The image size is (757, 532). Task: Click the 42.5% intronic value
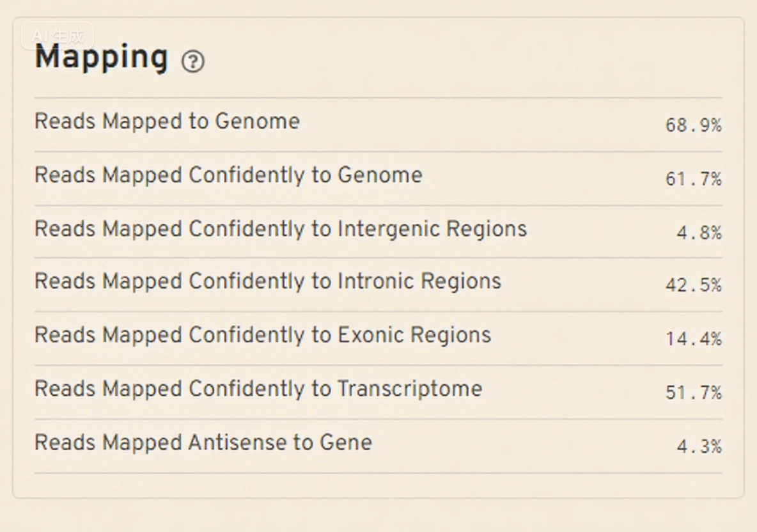pyautogui.click(x=694, y=285)
